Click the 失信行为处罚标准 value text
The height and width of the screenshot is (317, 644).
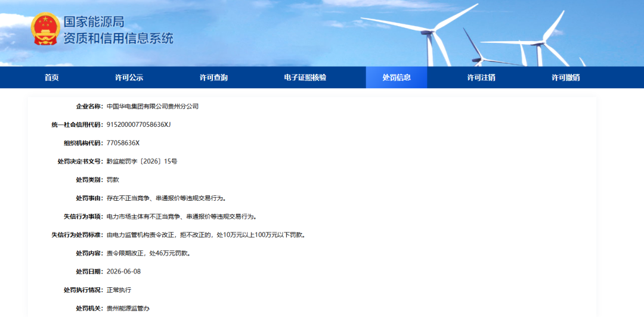click(x=206, y=235)
